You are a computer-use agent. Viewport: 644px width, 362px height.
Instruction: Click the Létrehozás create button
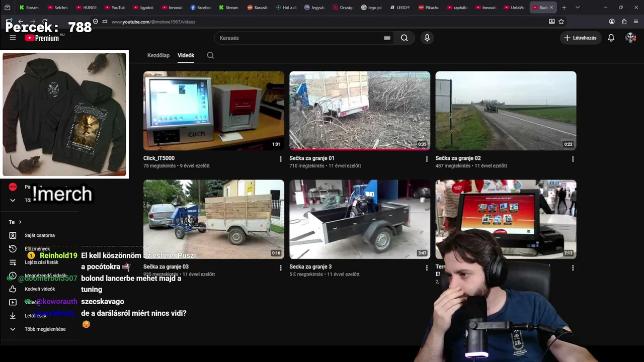coord(581,38)
